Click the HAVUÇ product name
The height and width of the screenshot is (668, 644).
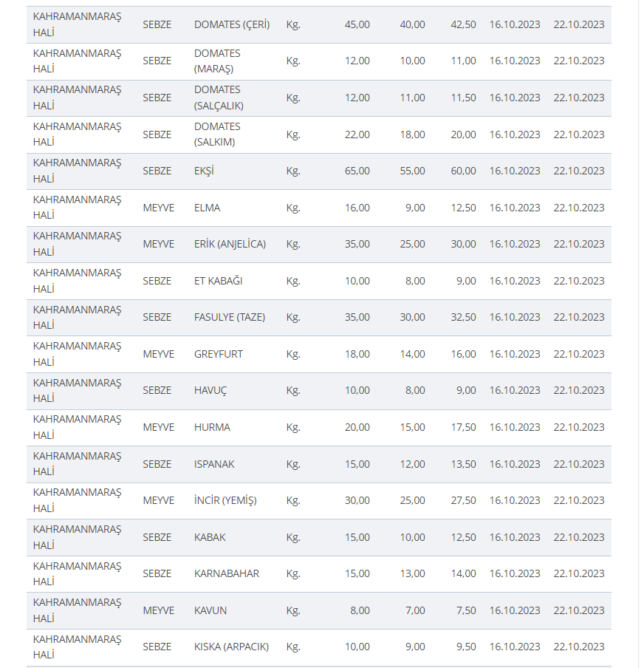point(212,390)
